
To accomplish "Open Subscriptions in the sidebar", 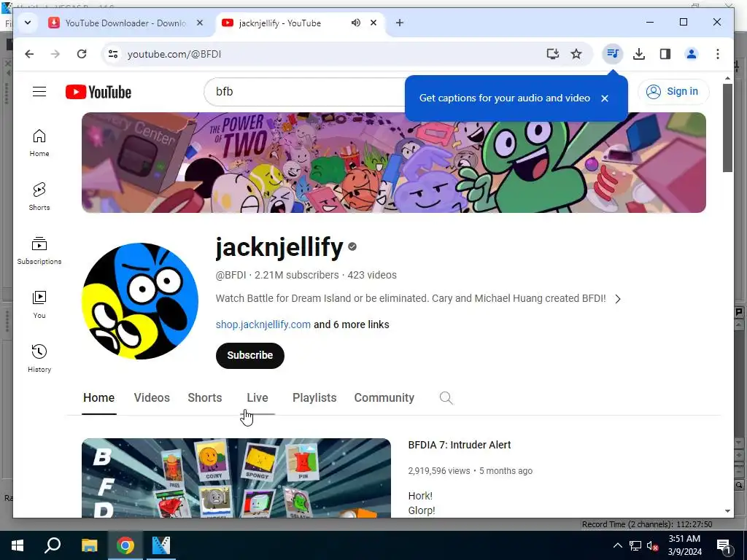I will 39,251.
